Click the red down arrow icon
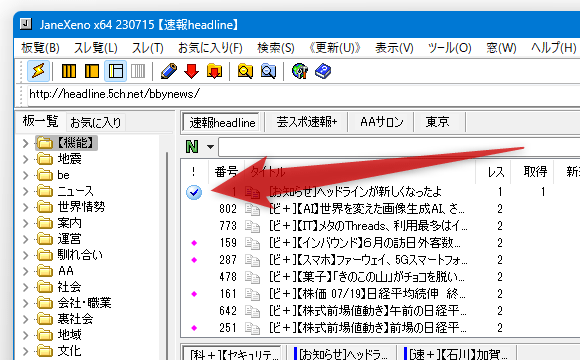Screen dimensions: 580x360 [191, 71]
